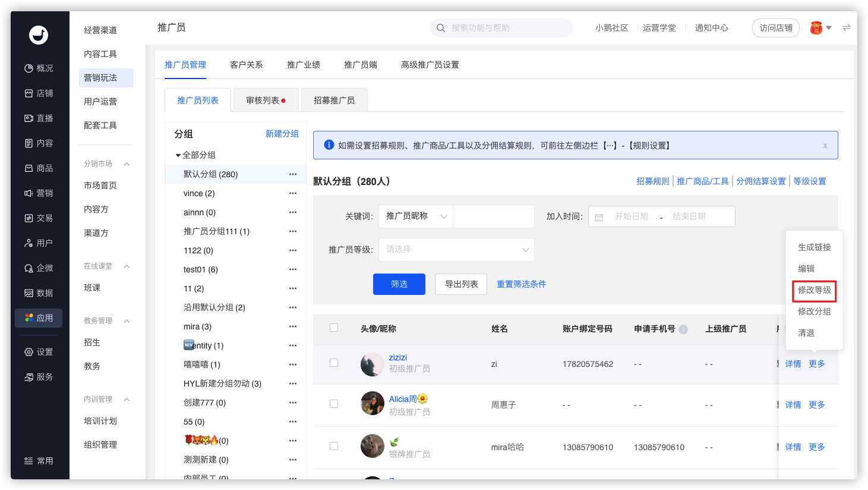This screenshot has width=868, height=490.
Task: Select the 推广员分组111 (1) group
Action: [x=216, y=231]
